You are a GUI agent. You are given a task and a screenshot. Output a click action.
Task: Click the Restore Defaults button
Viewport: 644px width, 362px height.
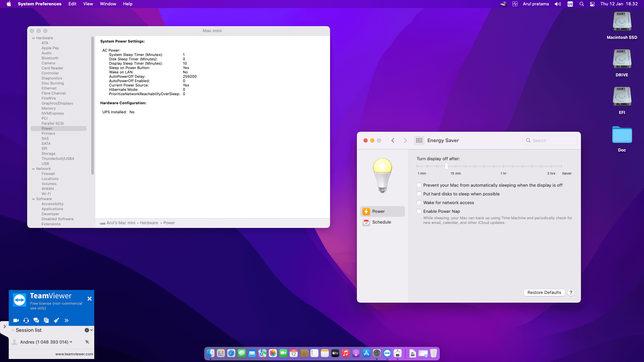(544, 293)
